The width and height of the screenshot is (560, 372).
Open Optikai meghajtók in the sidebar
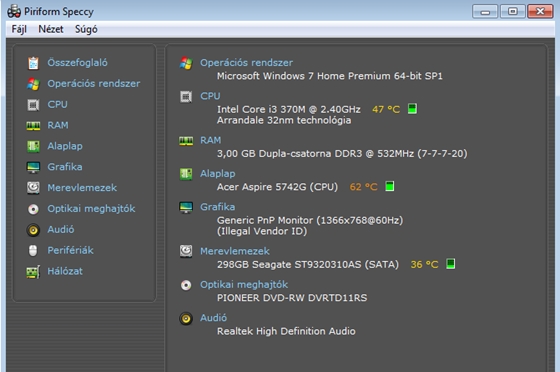coord(91,209)
